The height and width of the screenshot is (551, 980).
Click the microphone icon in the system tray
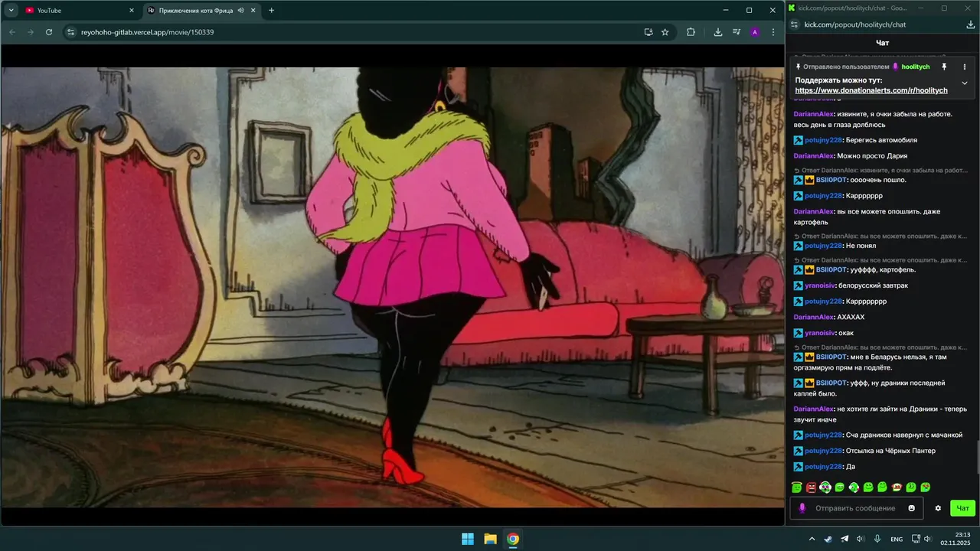[877, 539]
